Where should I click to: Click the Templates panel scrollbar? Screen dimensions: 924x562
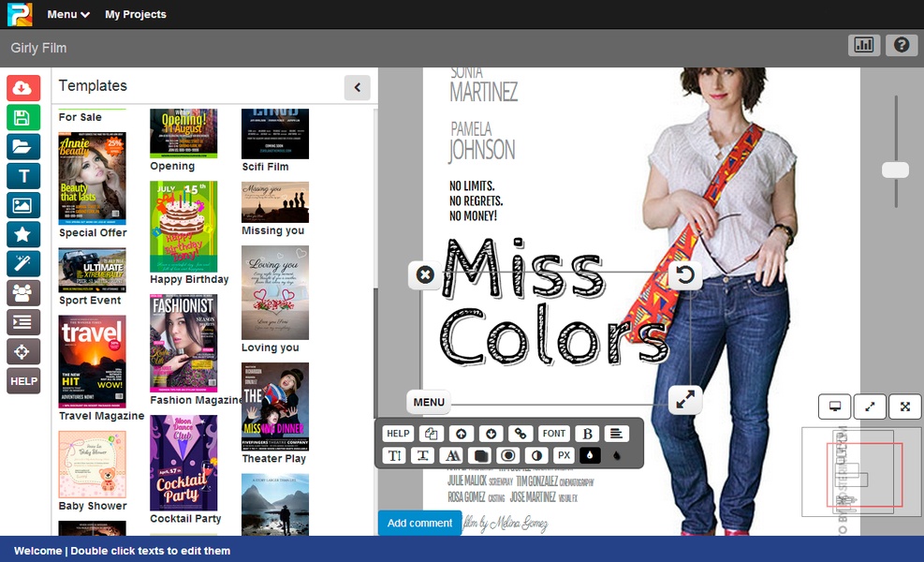tap(375, 354)
